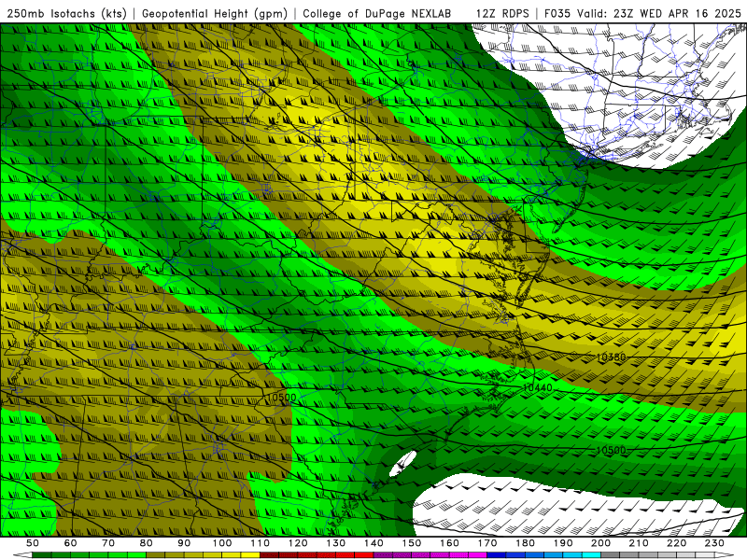Click the 230 knot legend value
Image resolution: width=747 pixels, height=560 pixels.
click(x=714, y=543)
